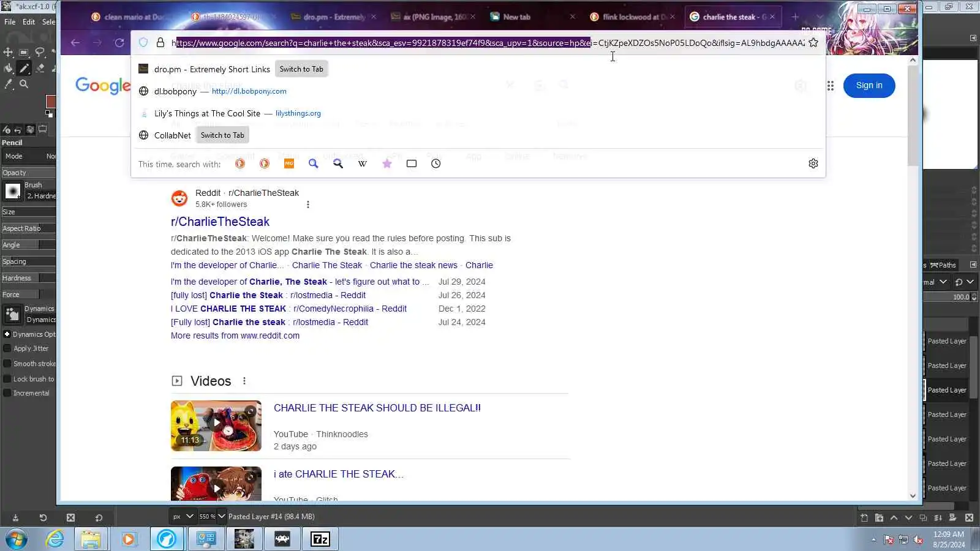Toggle the Apply Jitter checkbox
The height and width of the screenshot is (551, 980).
[x=7, y=348]
